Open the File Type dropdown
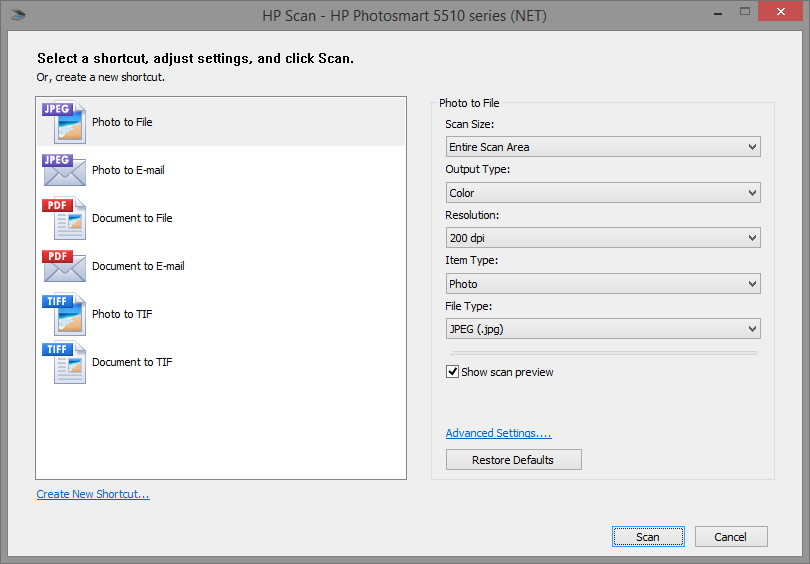The height and width of the screenshot is (564, 810). click(603, 329)
